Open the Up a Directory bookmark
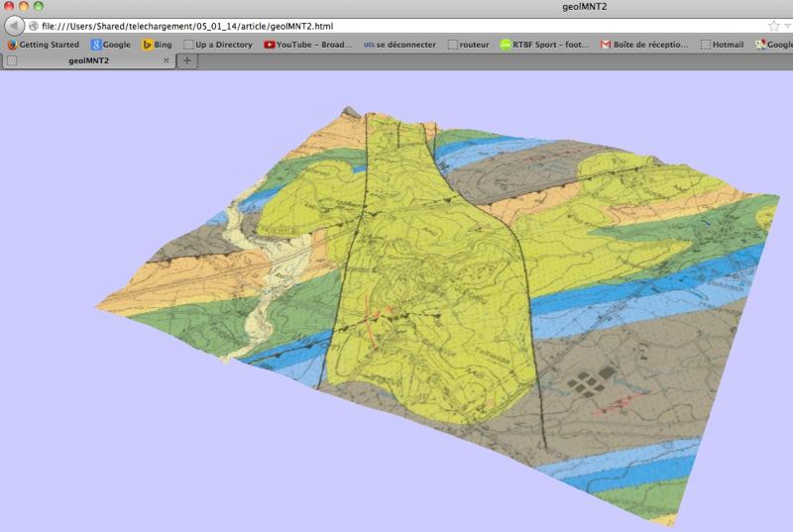Screen dimensions: 793x532 tap(218, 45)
